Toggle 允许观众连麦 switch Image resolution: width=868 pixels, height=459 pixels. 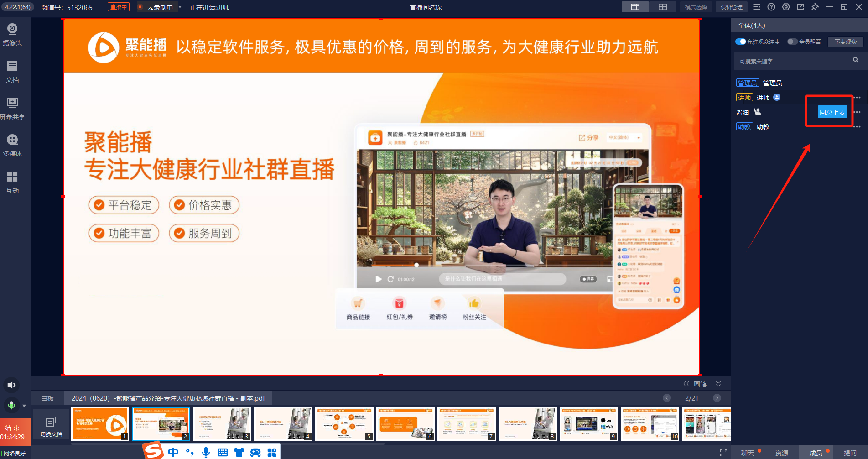(741, 42)
